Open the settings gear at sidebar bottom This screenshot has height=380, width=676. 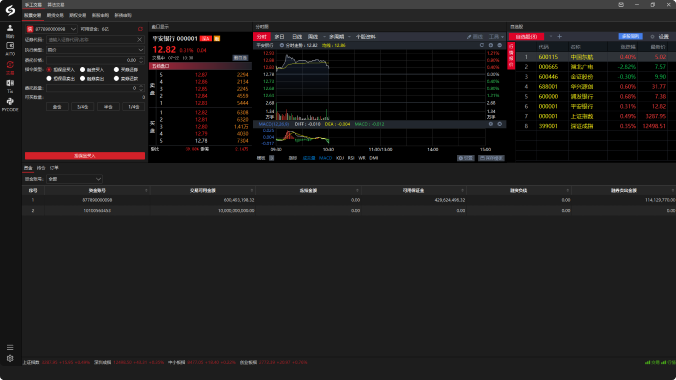(10, 358)
